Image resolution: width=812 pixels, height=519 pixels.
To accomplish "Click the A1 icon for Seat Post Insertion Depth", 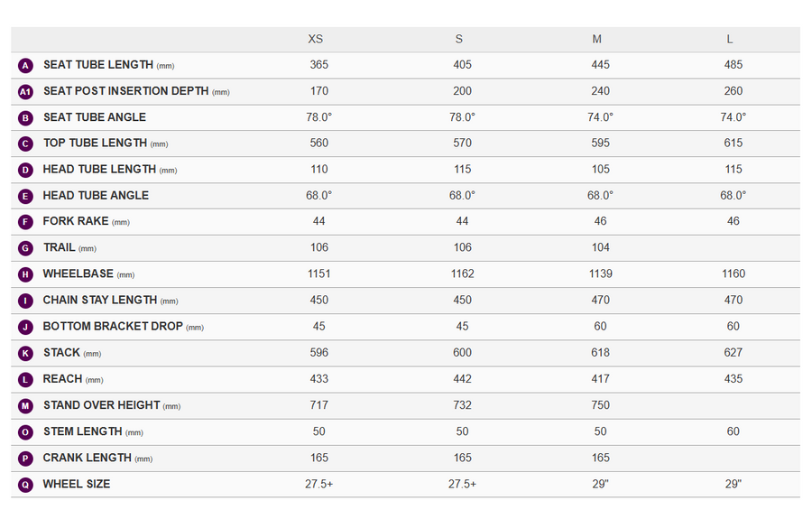I will pos(25,92).
